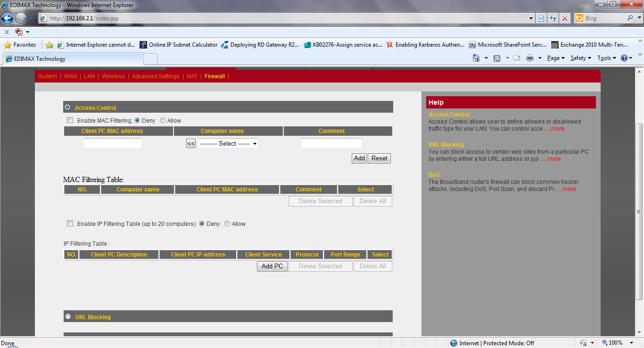Open the Online IP Subnet Calculator favorite
This screenshot has height=348, width=644.
pos(179,45)
